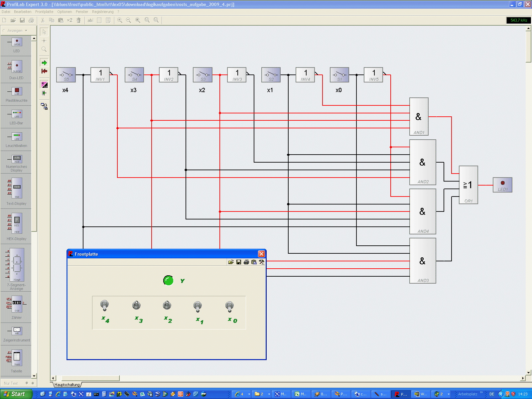Paste from clipboard in the main toolbar
This screenshot has height=399, width=532.
click(x=61, y=20)
